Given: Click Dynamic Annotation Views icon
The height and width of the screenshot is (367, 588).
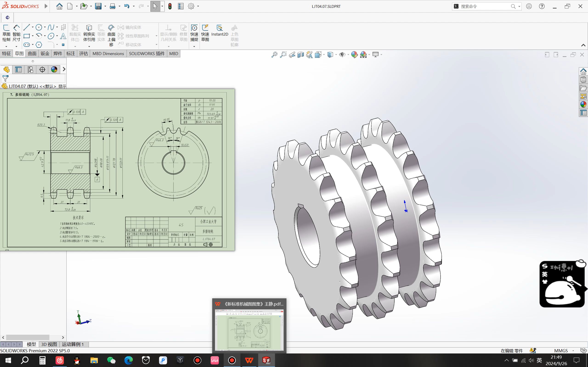Looking at the screenshot, I should (x=309, y=55).
